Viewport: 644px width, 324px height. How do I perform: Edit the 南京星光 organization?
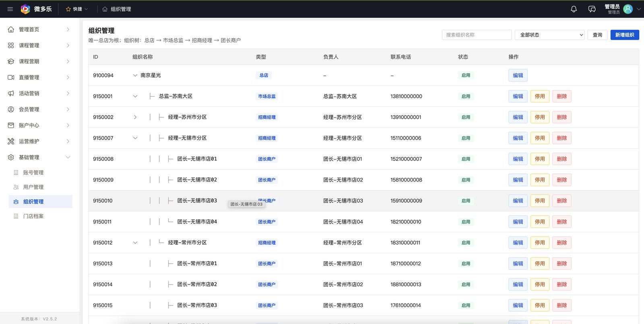[x=518, y=75]
